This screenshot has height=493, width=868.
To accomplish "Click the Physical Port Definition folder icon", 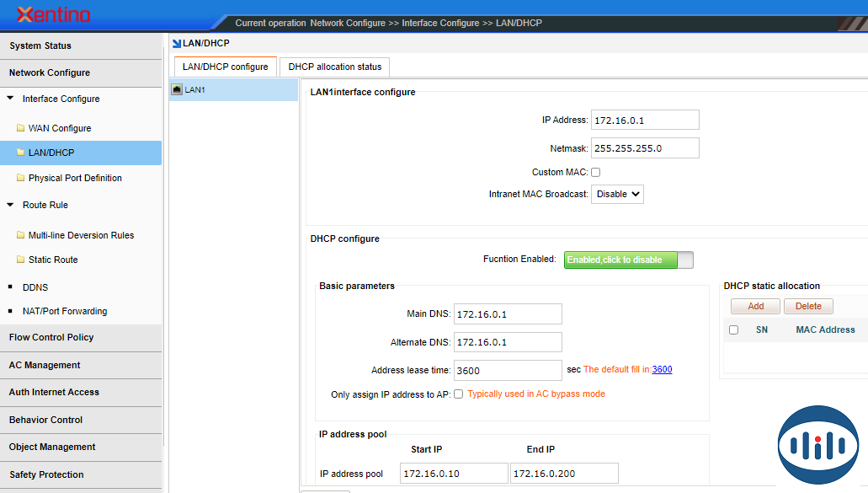I will point(21,178).
